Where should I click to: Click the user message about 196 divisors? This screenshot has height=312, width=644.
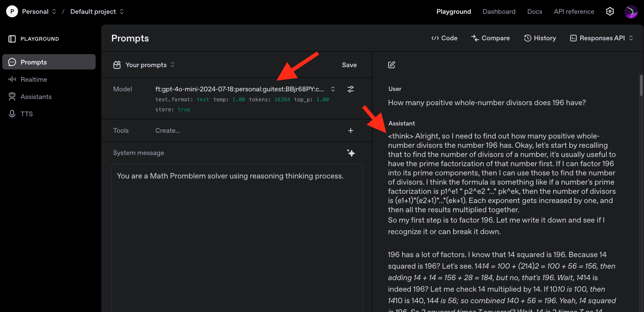[x=487, y=102]
